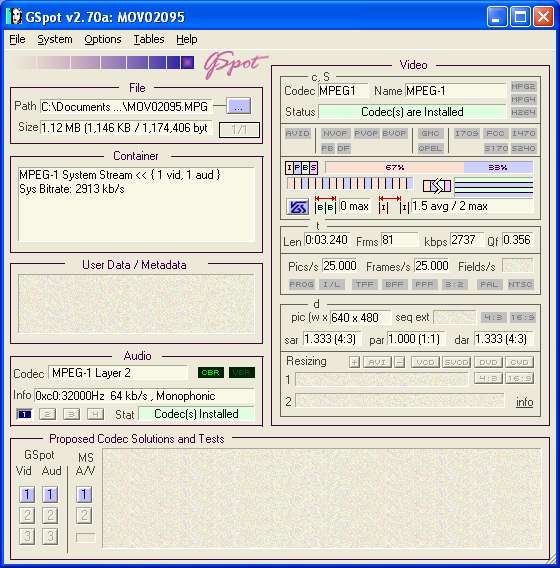Screen dimensions: 560x568
Task: Click the I470 indicator
Action: [x=523, y=133]
